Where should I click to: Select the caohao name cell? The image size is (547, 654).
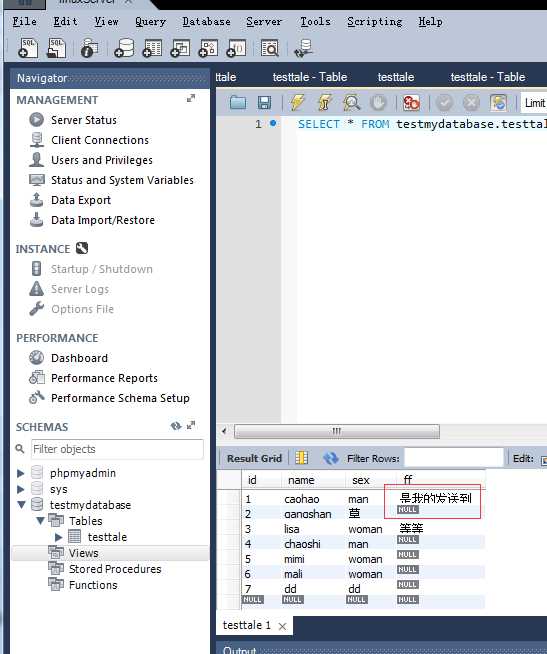pos(302,499)
